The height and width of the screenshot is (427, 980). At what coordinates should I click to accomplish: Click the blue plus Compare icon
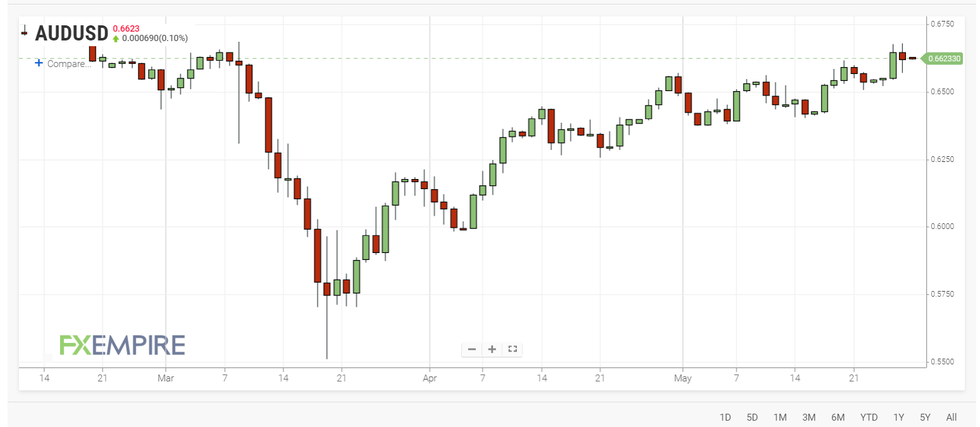pos(39,63)
